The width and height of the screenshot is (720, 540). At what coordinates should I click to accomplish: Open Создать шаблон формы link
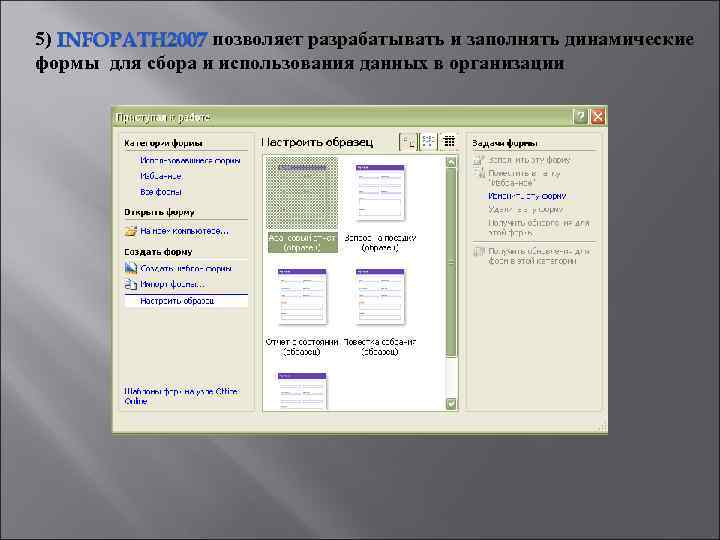point(186,269)
